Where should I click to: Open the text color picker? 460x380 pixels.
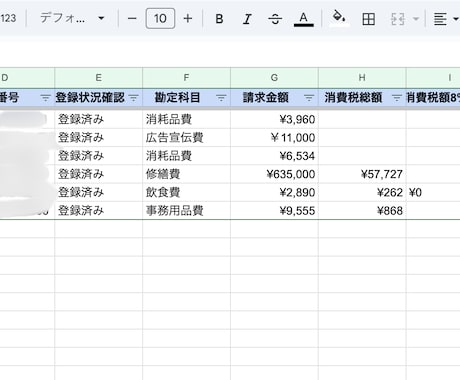tap(303, 19)
